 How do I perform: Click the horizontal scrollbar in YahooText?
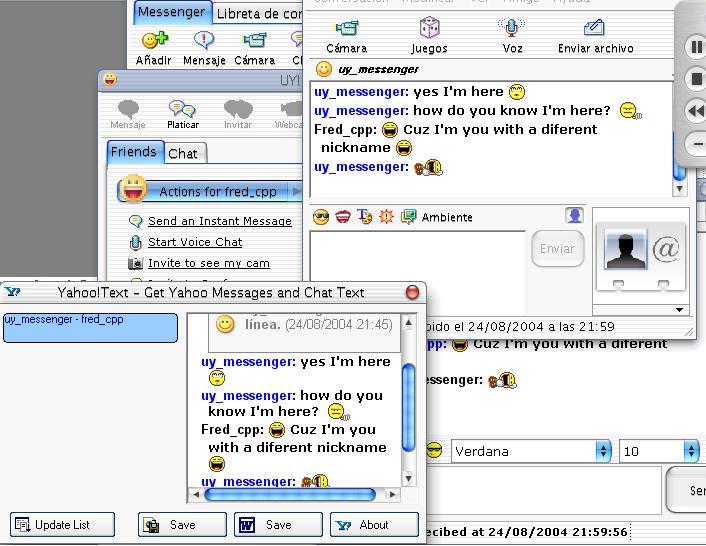pos(289,494)
